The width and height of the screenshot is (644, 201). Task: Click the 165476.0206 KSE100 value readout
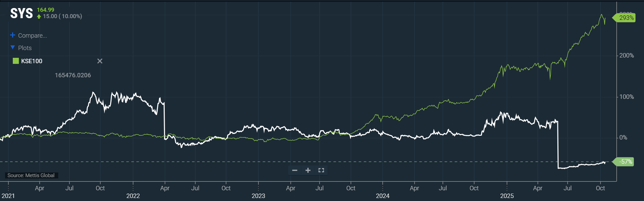(x=73, y=75)
